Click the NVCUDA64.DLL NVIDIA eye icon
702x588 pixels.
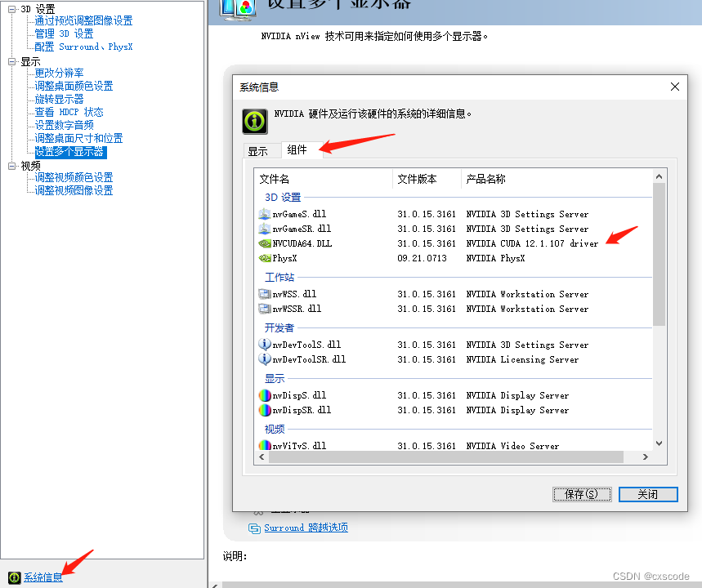[265, 243]
